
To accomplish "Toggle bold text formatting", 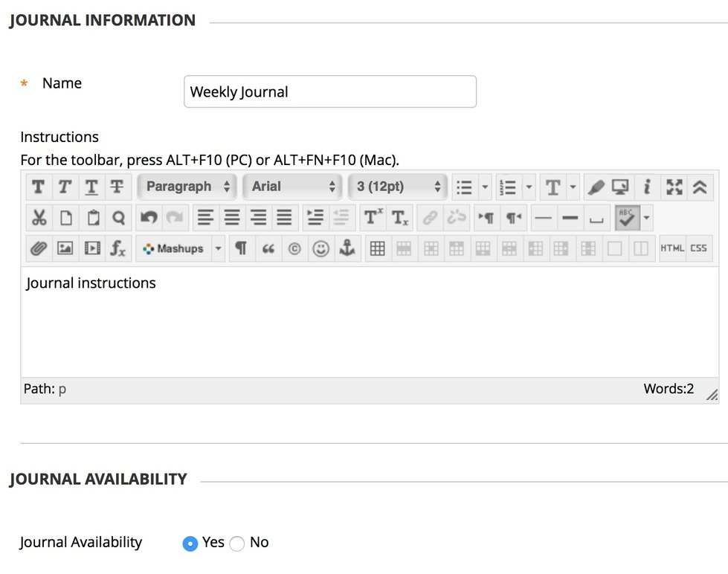I will (x=39, y=187).
